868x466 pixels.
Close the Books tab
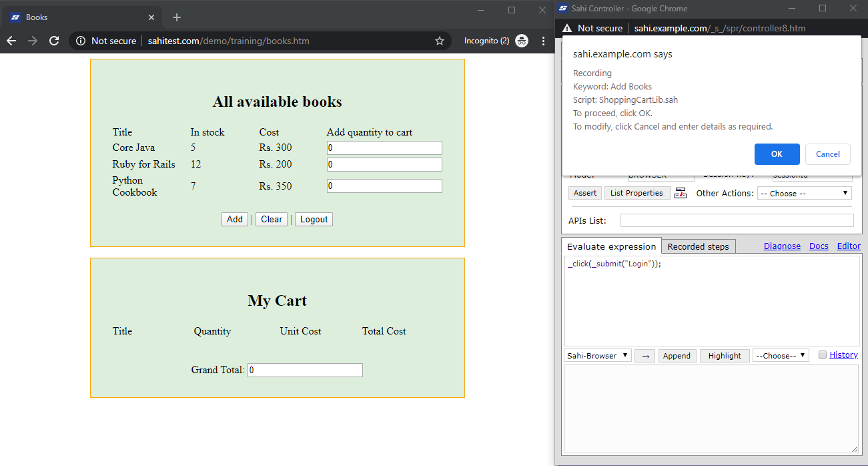pyautogui.click(x=151, y=17)
